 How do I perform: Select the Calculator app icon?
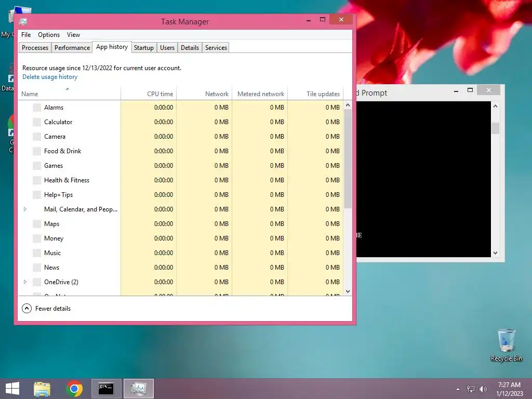[37, 122]
